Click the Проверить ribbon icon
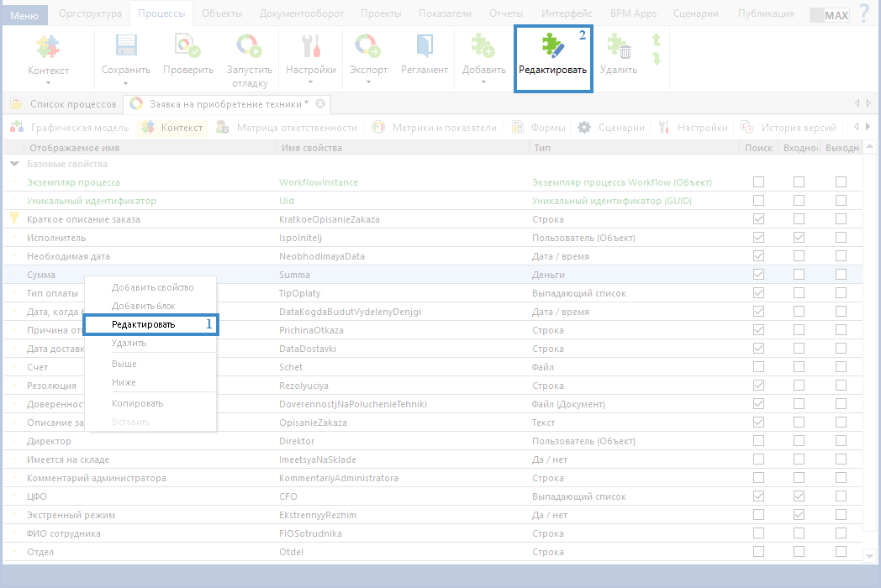 click(x=187, y=47)
